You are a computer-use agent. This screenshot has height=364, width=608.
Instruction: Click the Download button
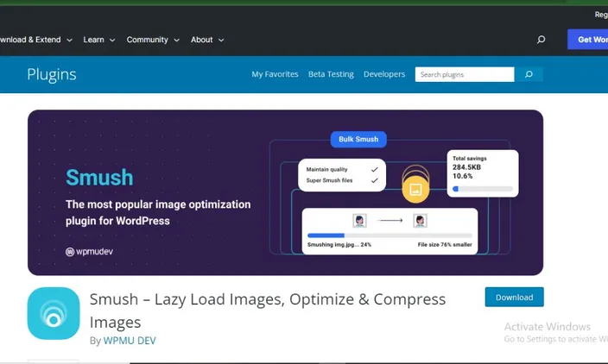[x=514, y=297]
